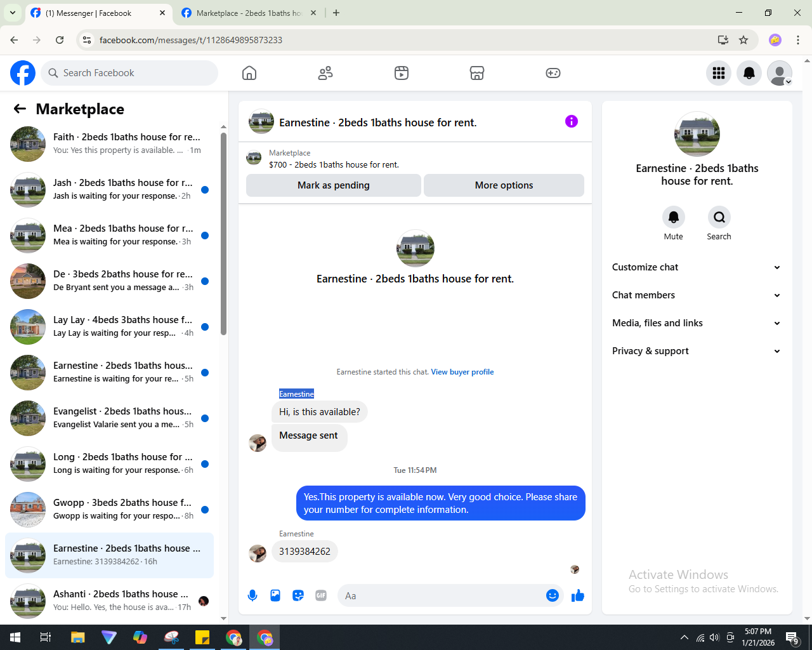812x650 pixels.
Task: Click the 3139384262 message bubble
Action: 304,552
